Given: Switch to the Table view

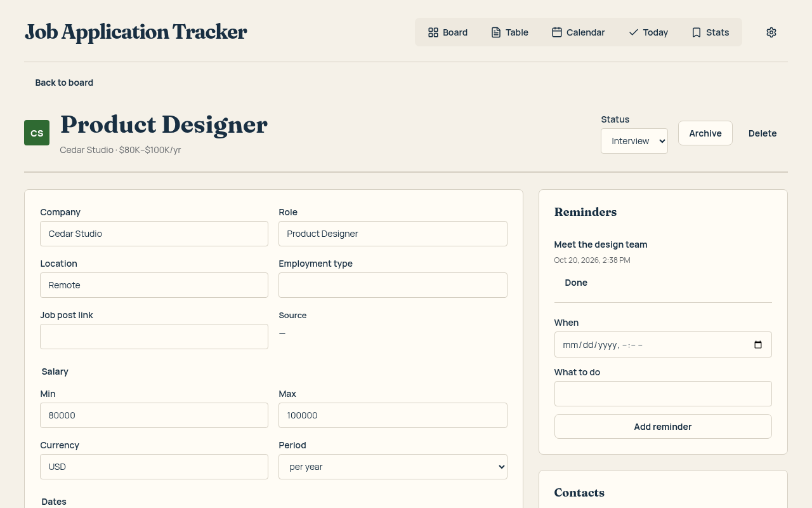Looking at the screenshot, I should [x=509, y=32].
